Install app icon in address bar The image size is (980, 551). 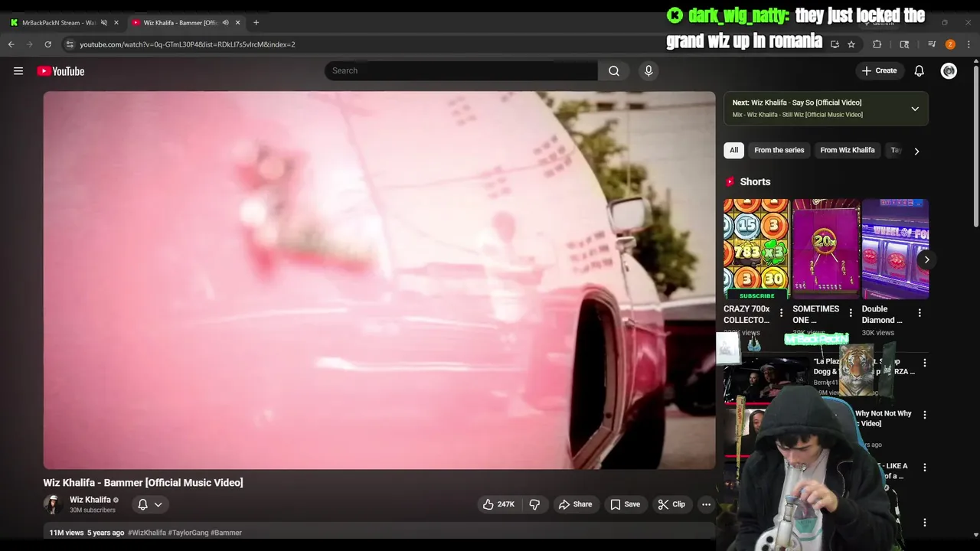(835, 44)
